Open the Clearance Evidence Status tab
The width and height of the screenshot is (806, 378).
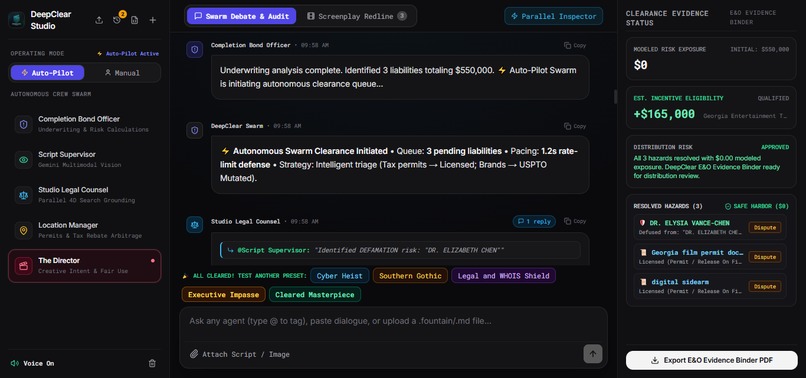tap(667, 18)
